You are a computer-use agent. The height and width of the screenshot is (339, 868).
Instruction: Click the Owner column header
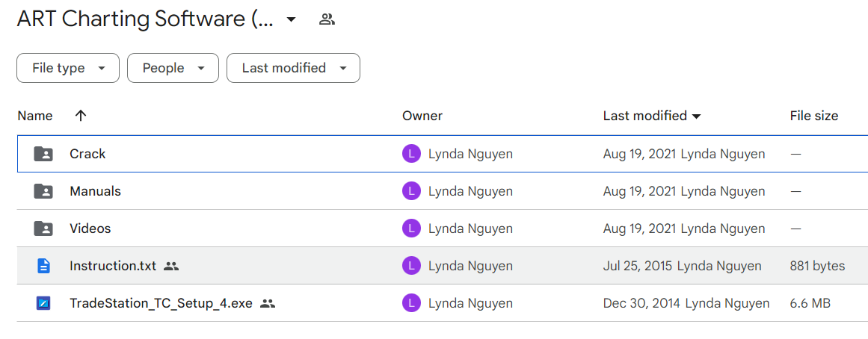(422, 116)
